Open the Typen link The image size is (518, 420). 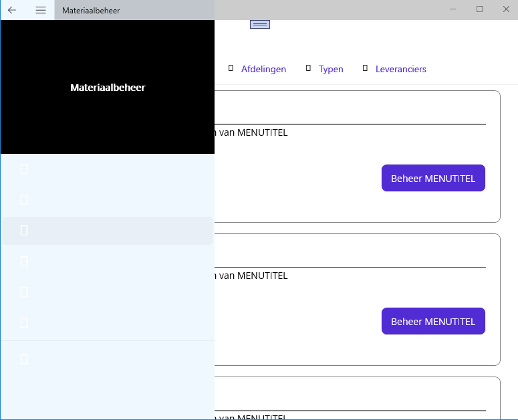click(x=331, y=69)
